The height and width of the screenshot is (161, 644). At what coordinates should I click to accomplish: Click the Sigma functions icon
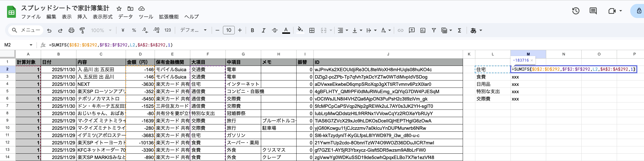point(459,30)
